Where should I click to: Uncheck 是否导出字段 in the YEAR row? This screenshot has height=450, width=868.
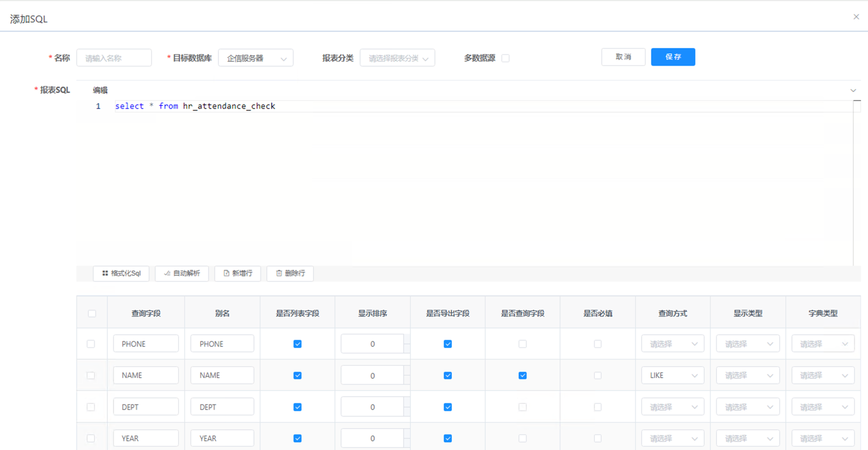(448, 438)
